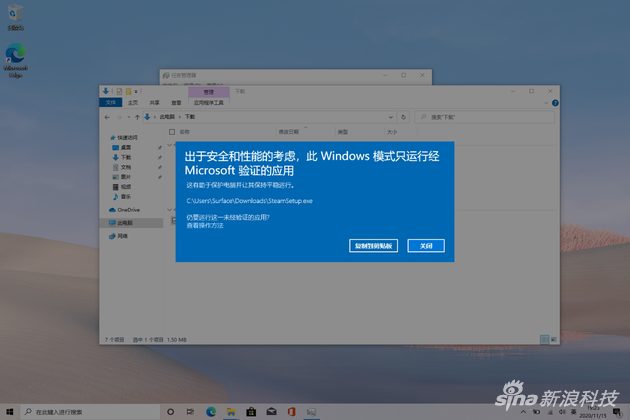
Task: Switch to the 查看 ribbon tab
Action: click(x=176, y=102)
